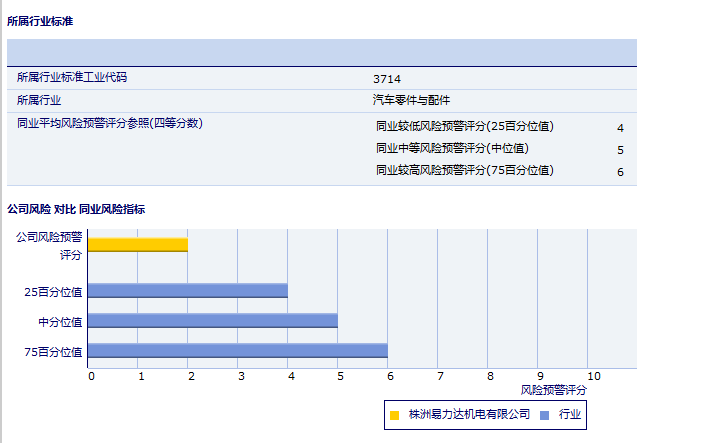This screenshot has height=443, width=714.
Task: Select the industry code value 3714
Action: pyautogui.click(x=387, y=78)
